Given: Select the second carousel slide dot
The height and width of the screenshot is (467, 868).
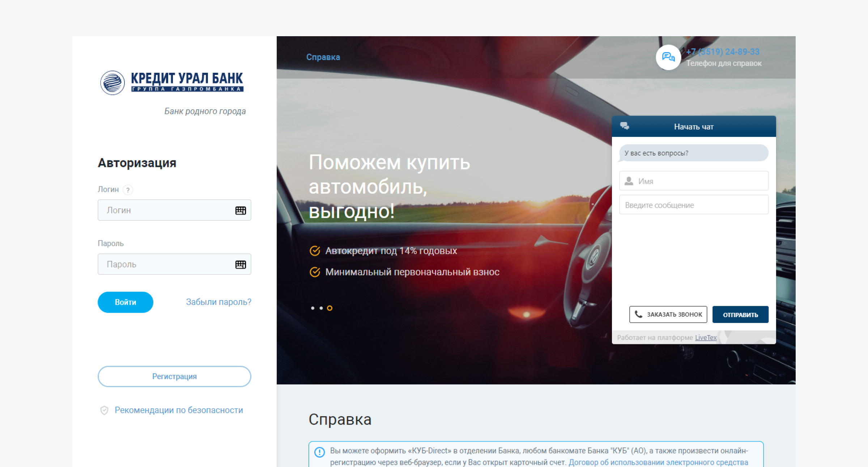Looking at the screenshot, I should coord(321,308).
